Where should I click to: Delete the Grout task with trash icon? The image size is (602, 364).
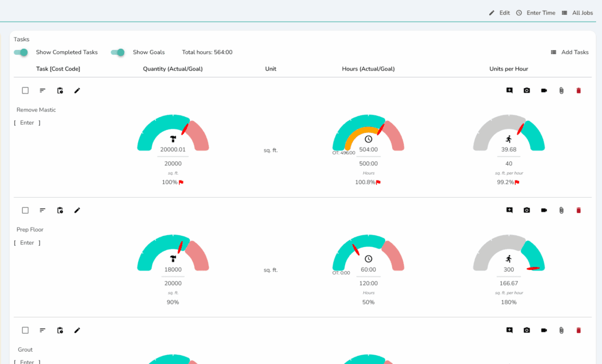click(578, 330)
